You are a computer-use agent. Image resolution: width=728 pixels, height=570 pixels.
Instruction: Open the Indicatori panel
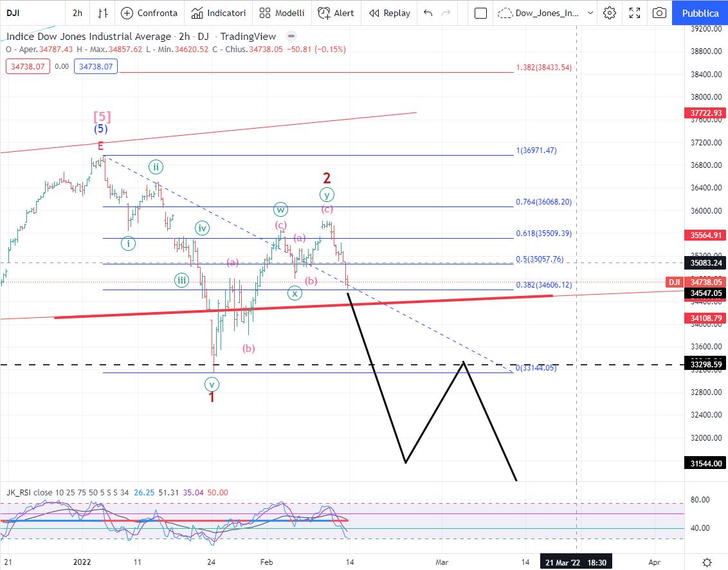[218, 13]
